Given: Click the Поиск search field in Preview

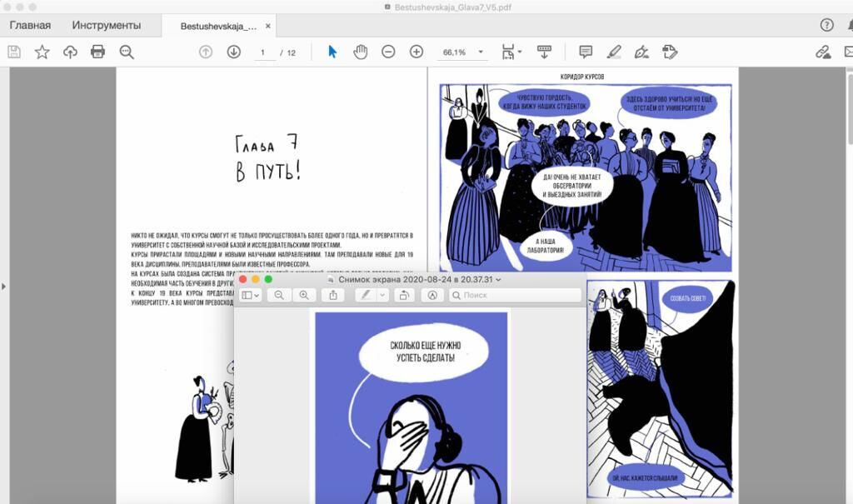Looking at the screenshot, I should [x=515, y=295].
